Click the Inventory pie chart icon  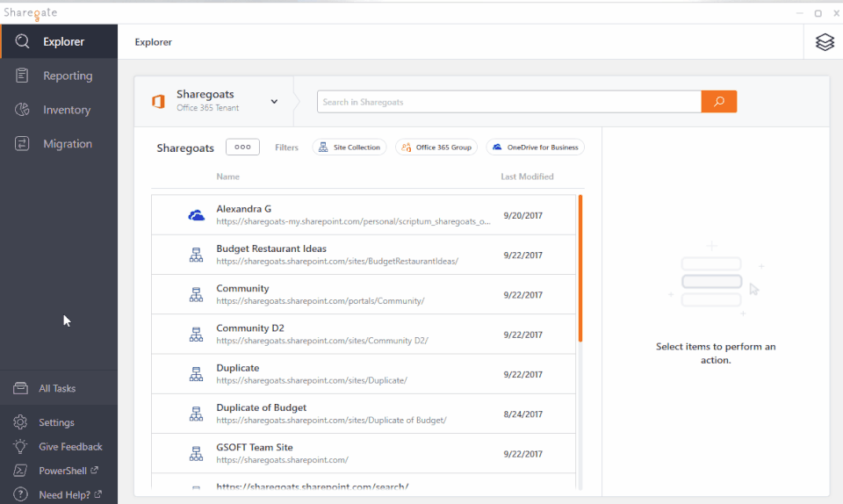click(x=22, y=110)
